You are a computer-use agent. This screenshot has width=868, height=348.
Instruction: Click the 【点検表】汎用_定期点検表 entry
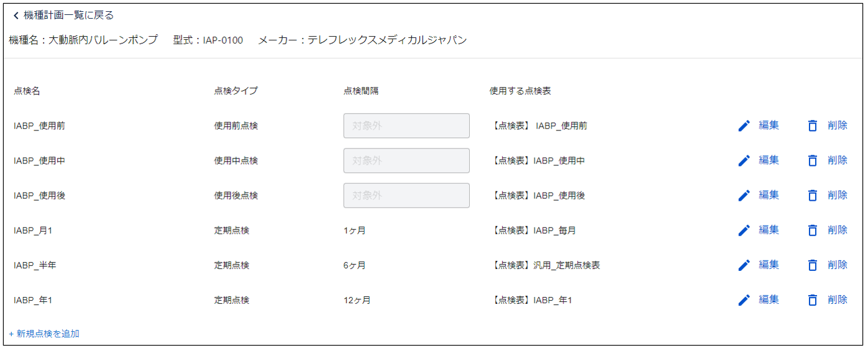point(545,265)
